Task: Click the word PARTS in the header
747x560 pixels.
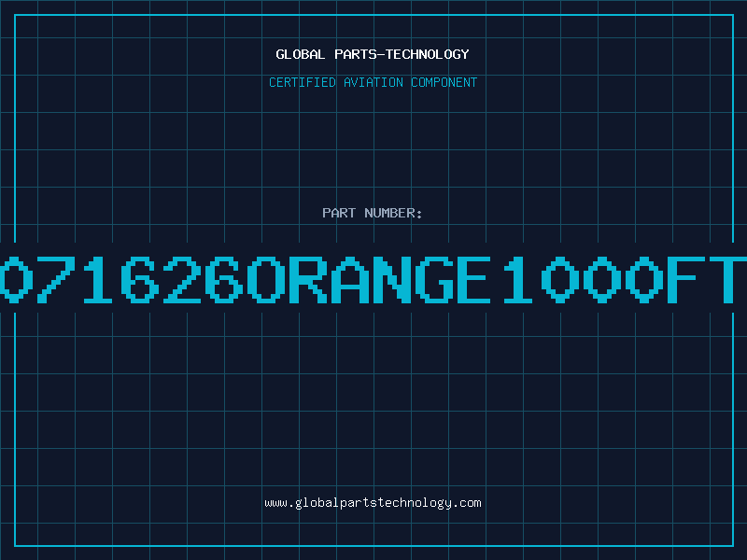Action: coord(356,54)
